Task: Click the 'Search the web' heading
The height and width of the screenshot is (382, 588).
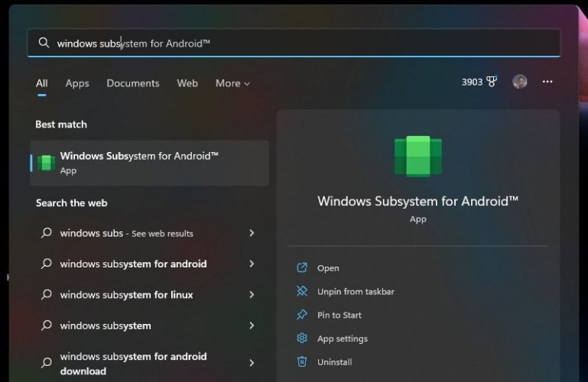Action: click(72, 203)
